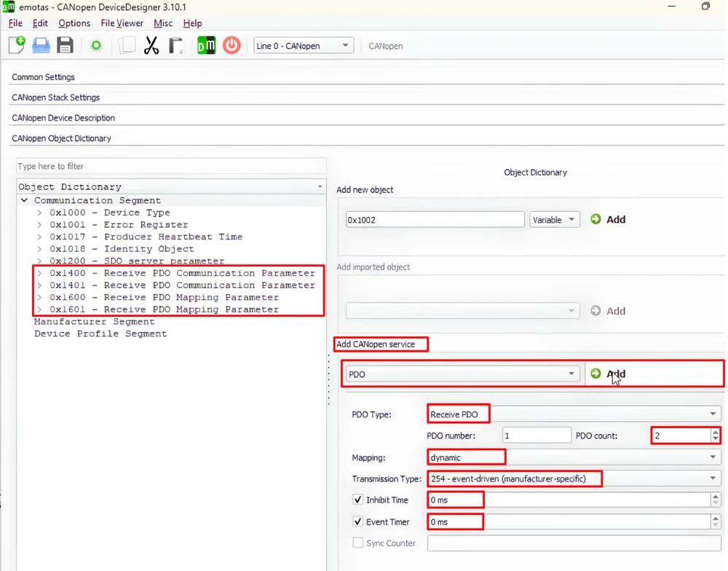728x571 pixels.
Task: Select the 0x1200 SDO server parameter row
Action: [x=137, y=261]
